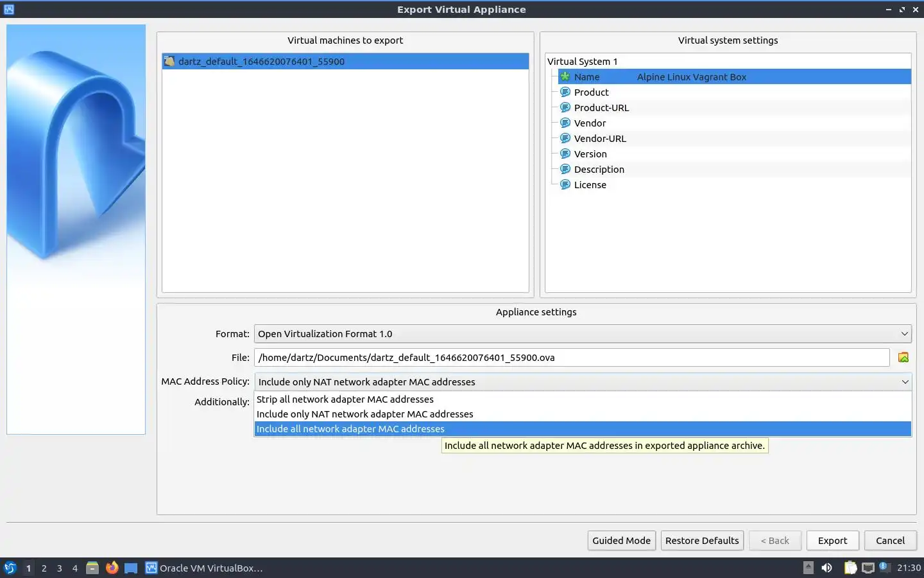Select the Product-URL row text

coord(601,108)
